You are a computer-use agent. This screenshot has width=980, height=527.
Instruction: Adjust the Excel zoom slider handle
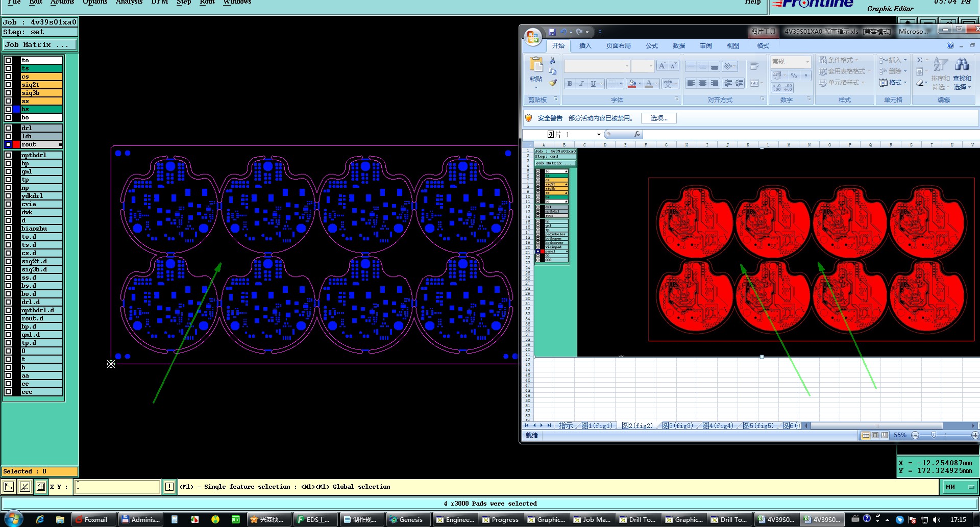[x=934, y=435]
